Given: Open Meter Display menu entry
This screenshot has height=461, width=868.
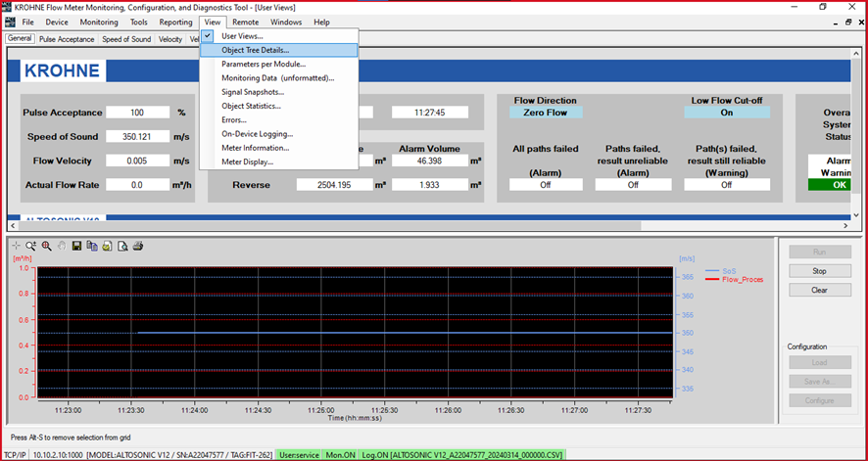Looking at the screenshot, I should pyautogui.click(x=279, y=161).
